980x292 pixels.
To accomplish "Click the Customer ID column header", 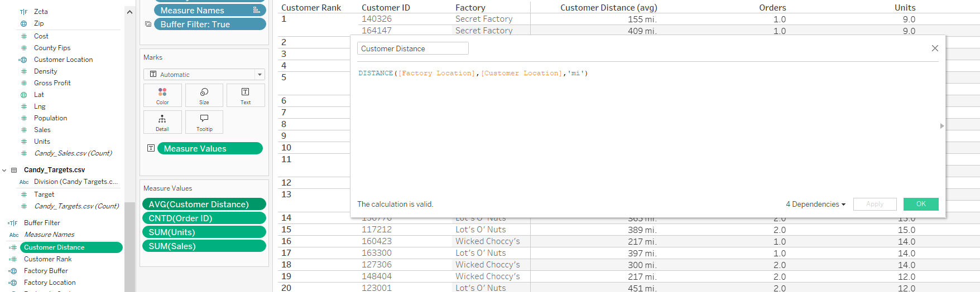I will pos(386,8).
